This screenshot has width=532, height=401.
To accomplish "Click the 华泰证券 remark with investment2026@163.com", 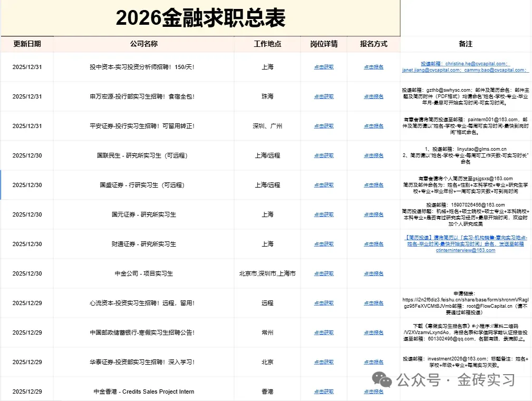I will point(466,362).
